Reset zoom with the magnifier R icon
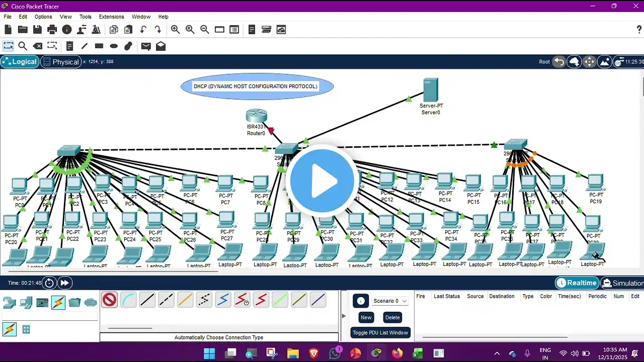 click(x=190, y=30)
